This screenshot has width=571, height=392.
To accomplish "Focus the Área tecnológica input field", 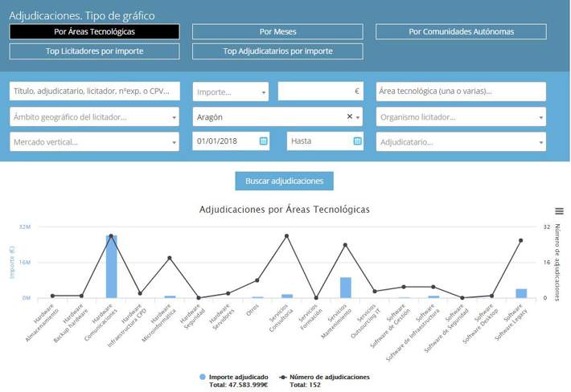I will [x=461, y=91].
